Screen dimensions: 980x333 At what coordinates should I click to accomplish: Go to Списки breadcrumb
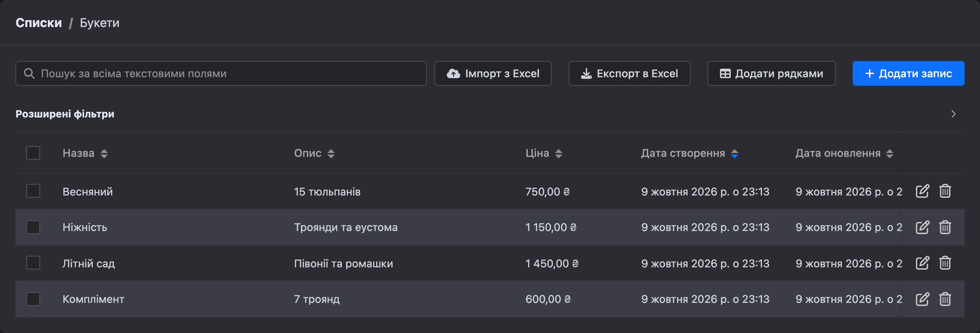[x=39, y=23]
